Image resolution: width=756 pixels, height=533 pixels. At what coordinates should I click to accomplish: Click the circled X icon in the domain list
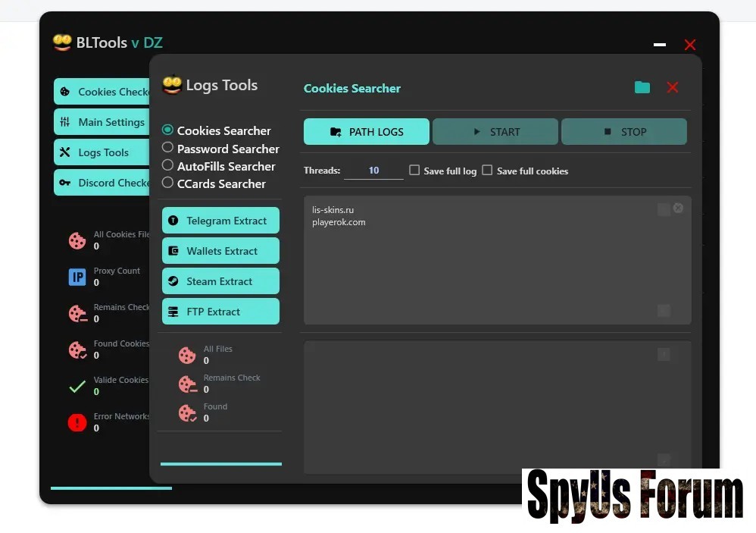coord(678,208)
